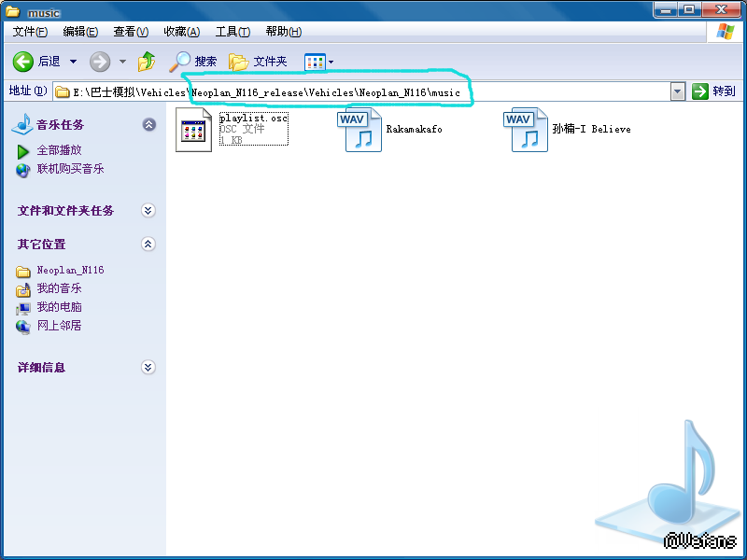Screen dimensions: 747x560
Task: Click the 网上邻居 network icon
Action: (22, 328)
